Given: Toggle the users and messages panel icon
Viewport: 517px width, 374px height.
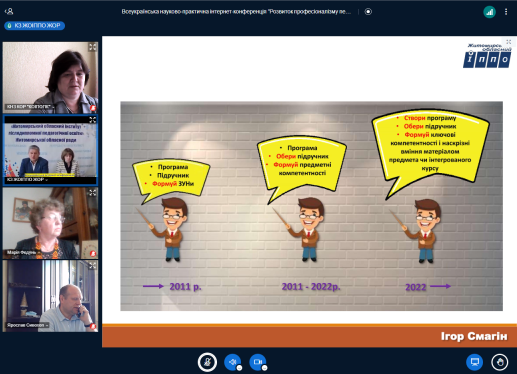Looking at the screenshot, I should 9,11.
